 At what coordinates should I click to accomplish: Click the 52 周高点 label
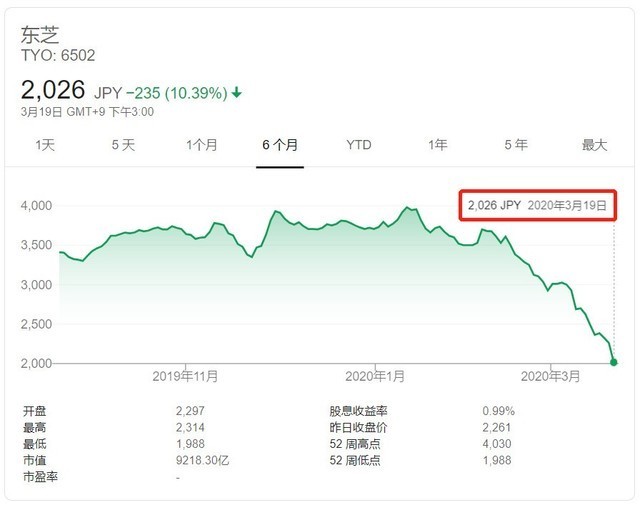355,444
